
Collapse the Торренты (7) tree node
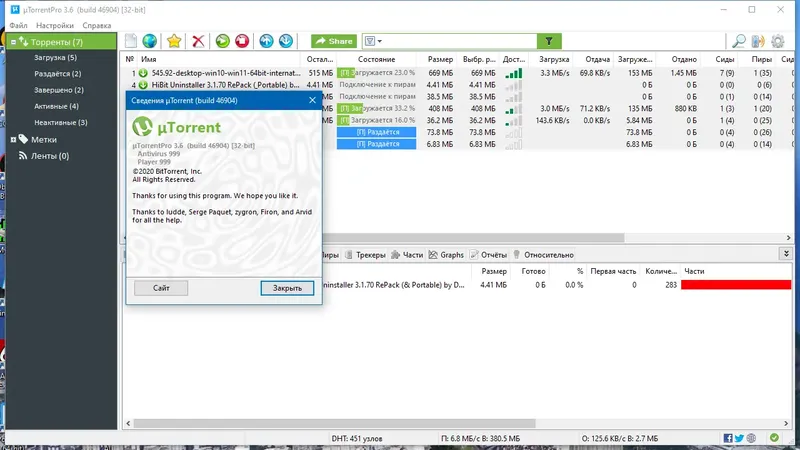13,42
